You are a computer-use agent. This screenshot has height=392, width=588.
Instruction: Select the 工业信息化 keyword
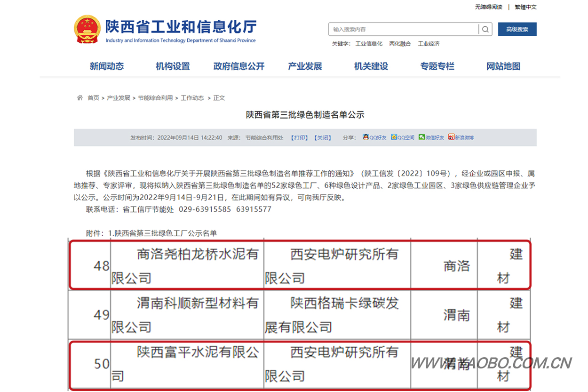pyautogui.click(x=369, y=44)
